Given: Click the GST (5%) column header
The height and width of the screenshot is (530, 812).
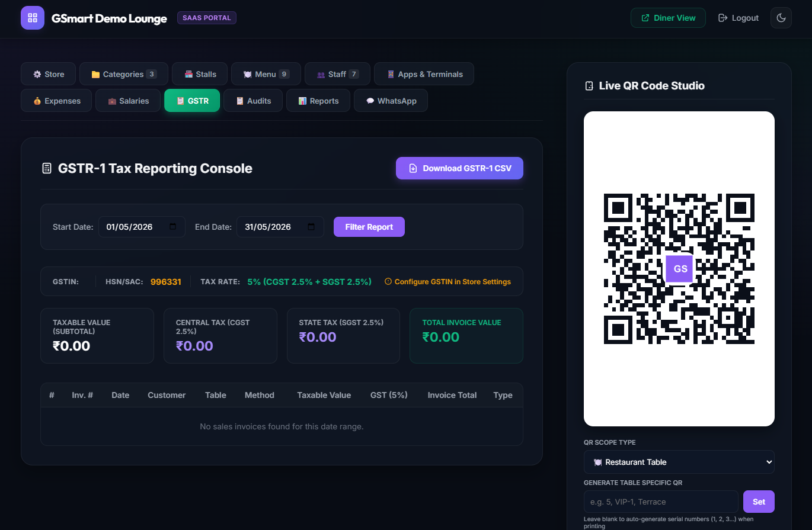Looking at the screenshot, I should click(x=389, y=395).
